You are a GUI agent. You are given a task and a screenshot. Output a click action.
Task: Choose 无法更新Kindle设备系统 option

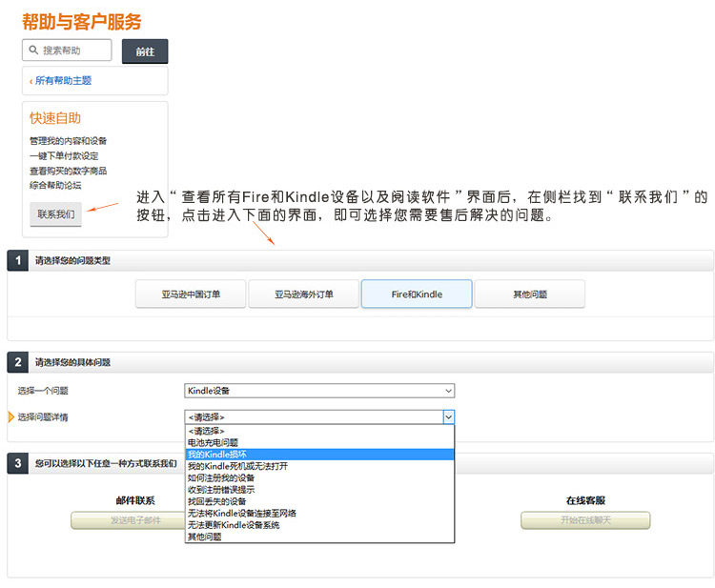(x=319, y=525)
